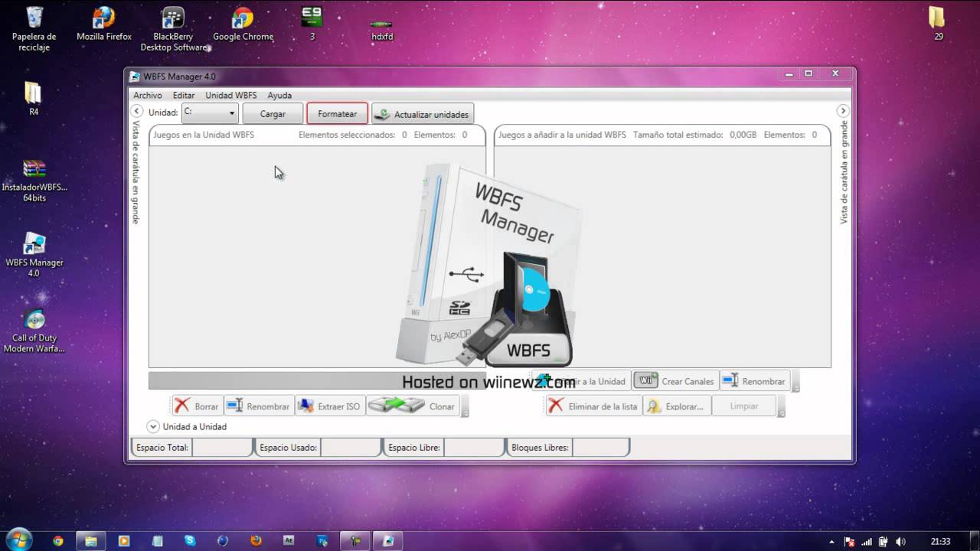Open BlackBerry Desktop Software desktop icon
Image resolution: width=980 pixels, height=551 pixels.
coord(174,29)
